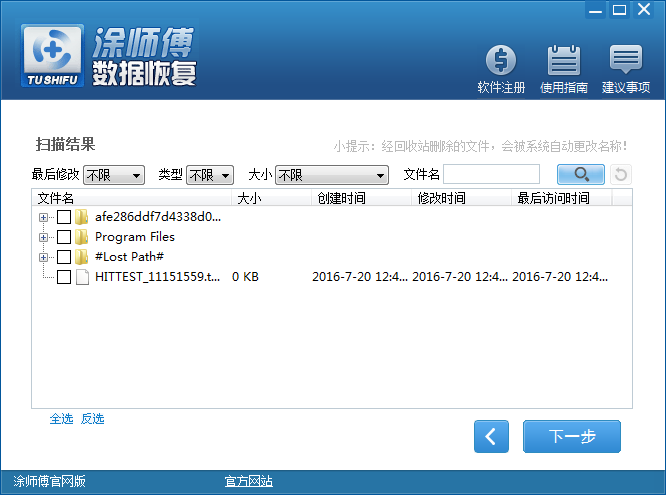Click the 全选 link
This screenshot has width=666, height=495.
61,419
